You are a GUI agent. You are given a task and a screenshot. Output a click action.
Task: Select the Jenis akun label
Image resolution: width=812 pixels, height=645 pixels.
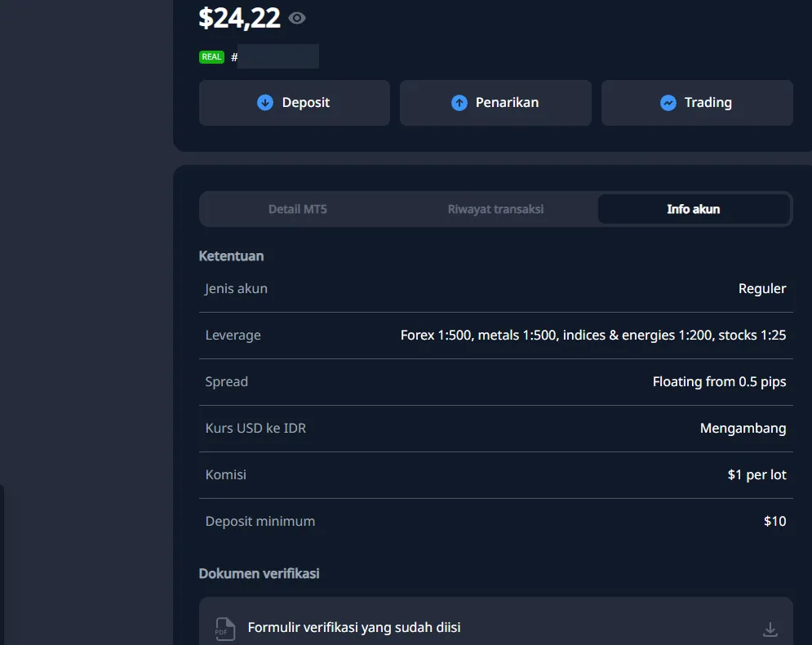click(x=236, y=288)
